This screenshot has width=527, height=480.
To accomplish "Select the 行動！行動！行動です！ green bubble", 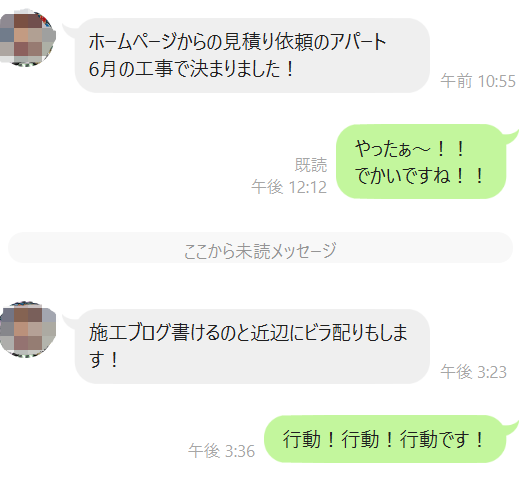I will pos(386,439).
